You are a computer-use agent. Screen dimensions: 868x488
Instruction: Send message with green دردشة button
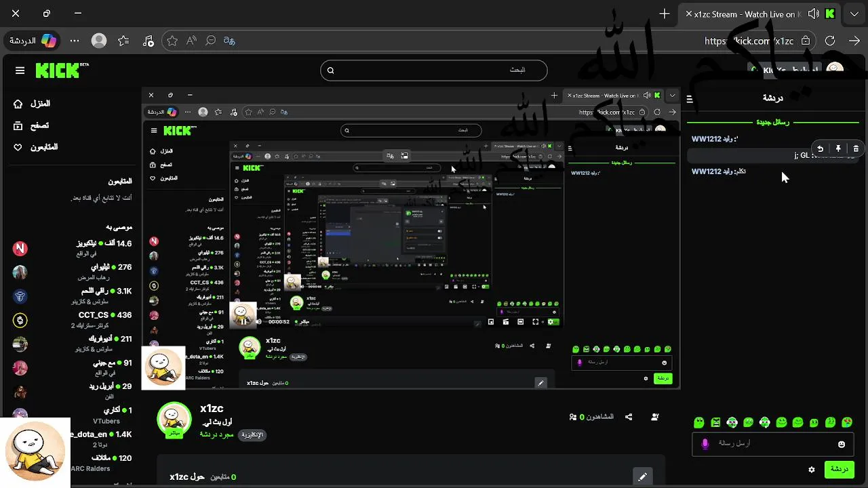point(839,469)
